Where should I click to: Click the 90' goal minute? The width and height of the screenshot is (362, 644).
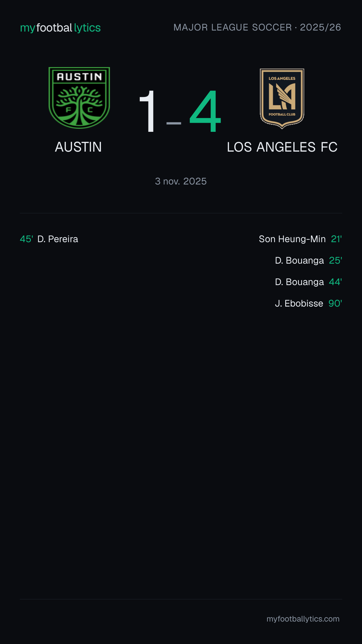coord(335,303)
